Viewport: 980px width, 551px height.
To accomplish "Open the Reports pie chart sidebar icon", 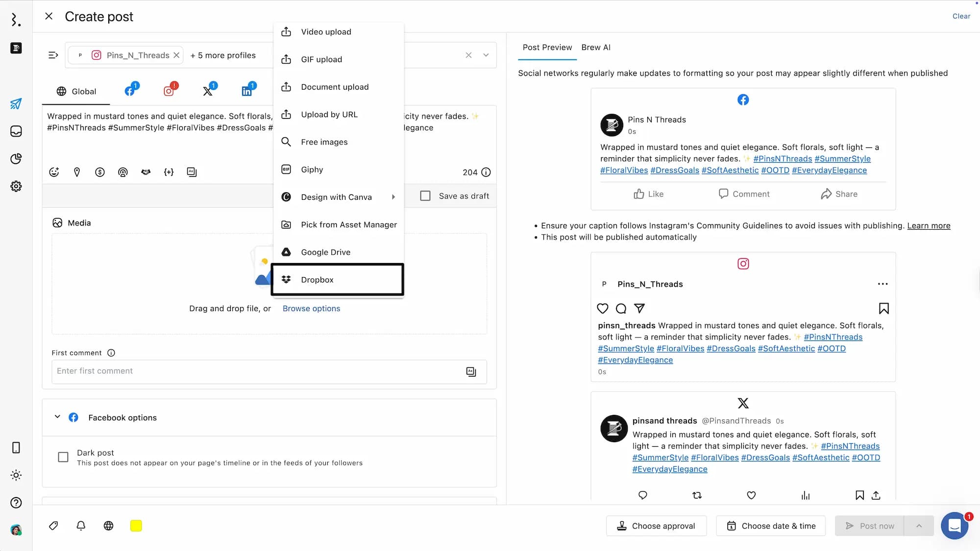I will pos(16,159).
